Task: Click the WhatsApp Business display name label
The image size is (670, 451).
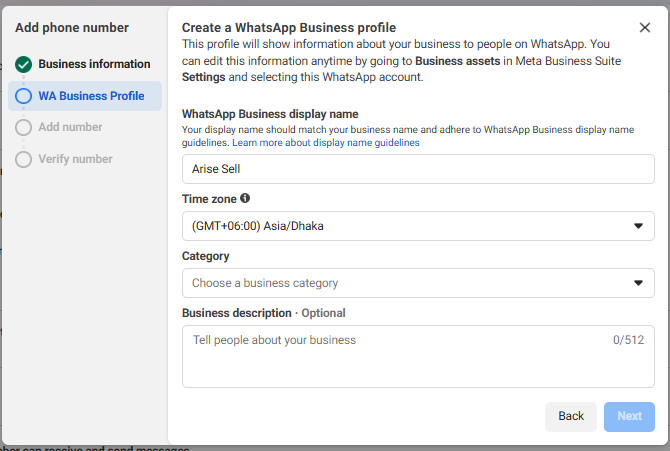Action: [x=270, y=114]
